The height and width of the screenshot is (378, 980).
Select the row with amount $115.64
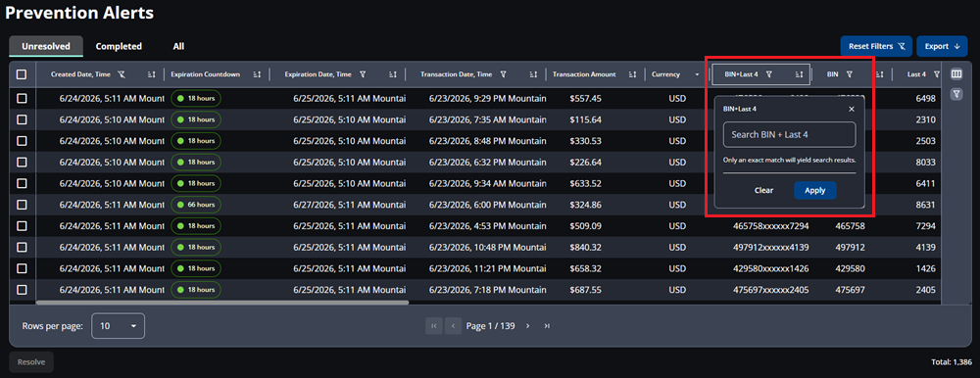pos(22,119)
